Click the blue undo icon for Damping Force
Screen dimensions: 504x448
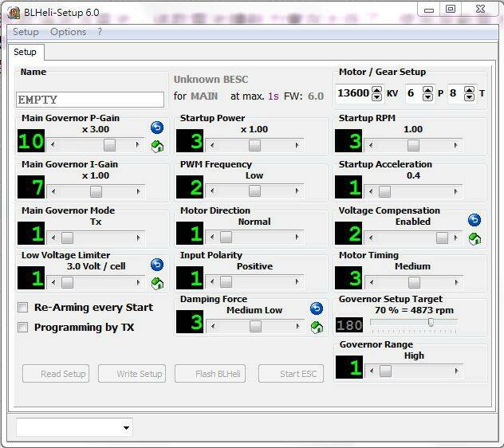pos(317,308)
